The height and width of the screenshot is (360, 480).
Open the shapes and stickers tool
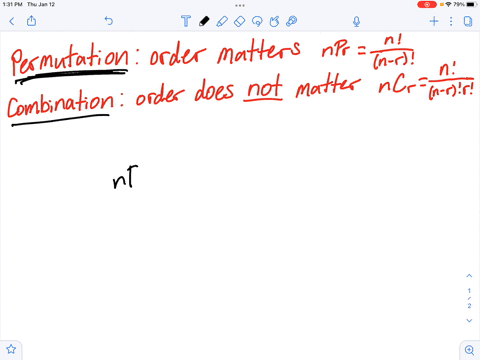pos(274,21)
